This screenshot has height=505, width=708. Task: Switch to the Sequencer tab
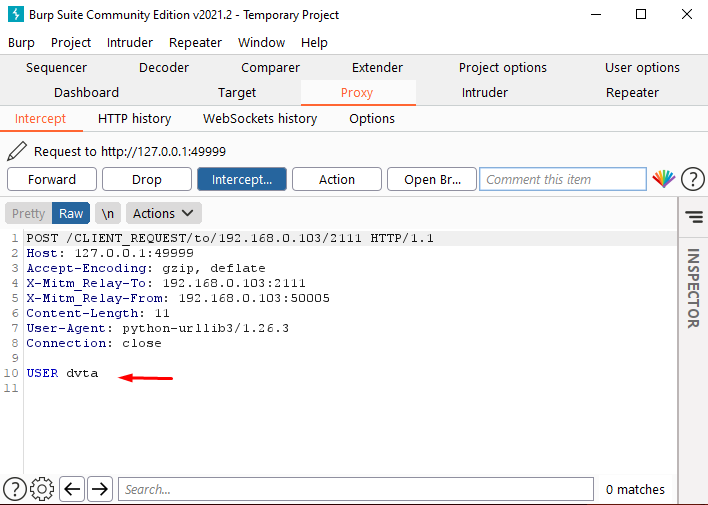(x=56, y=68)
